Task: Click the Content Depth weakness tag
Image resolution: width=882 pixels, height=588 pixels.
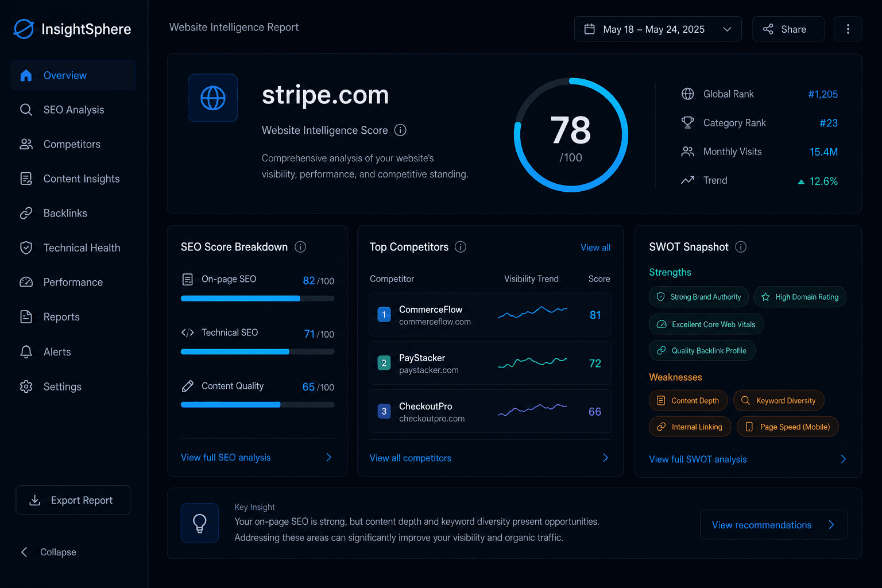Action: [688, 400]
